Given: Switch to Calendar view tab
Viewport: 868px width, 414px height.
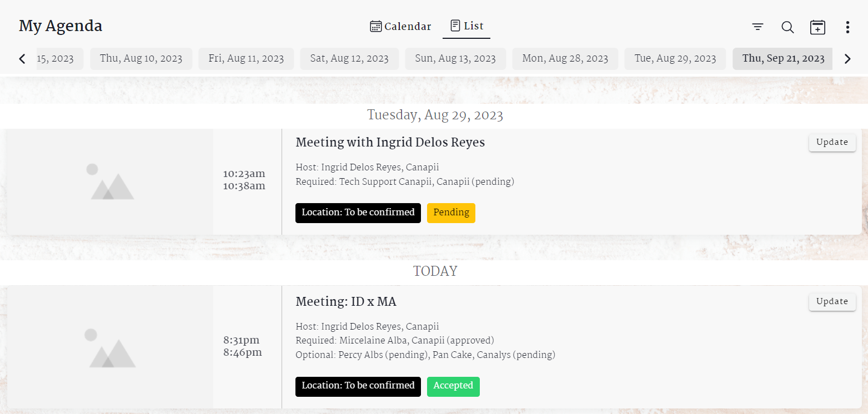Looking at the screenshot, I should click(x=400, y=26).
